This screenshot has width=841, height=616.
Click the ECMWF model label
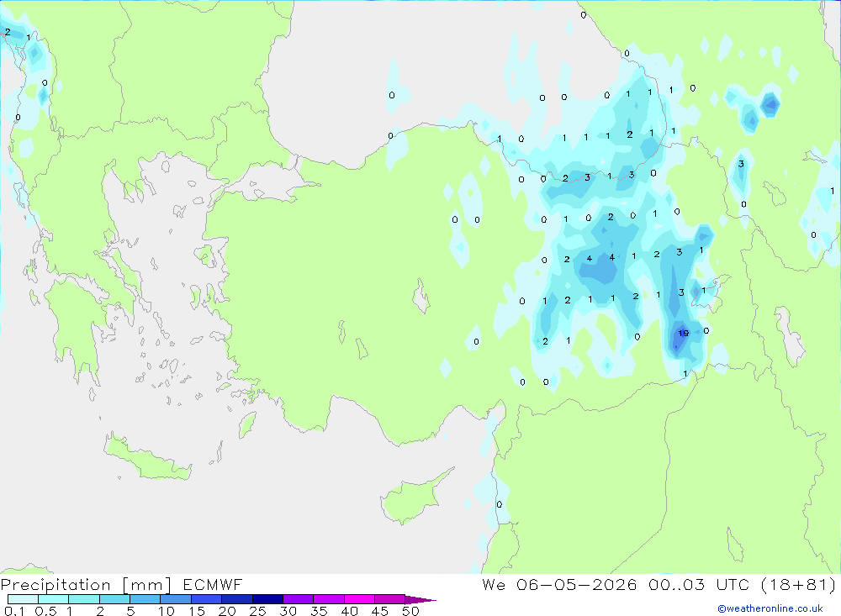[213, 585]
